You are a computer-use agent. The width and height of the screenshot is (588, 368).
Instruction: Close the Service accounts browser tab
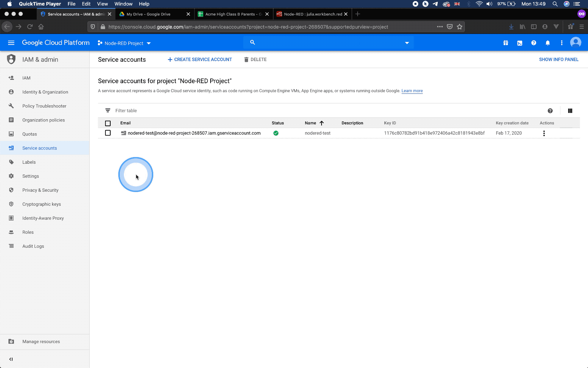coord(110,14)
